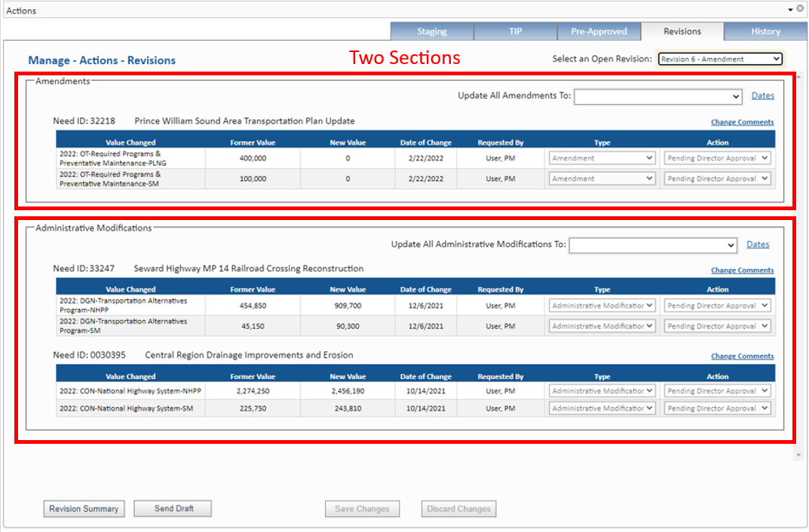
Task: Click Need ID: 33247 label
Action: [x=84, y=268]
